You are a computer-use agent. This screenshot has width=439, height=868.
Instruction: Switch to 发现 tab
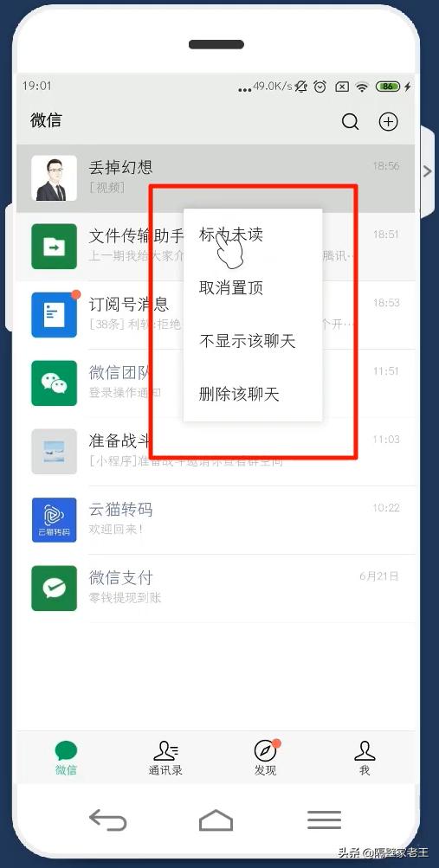click(265, 757)
